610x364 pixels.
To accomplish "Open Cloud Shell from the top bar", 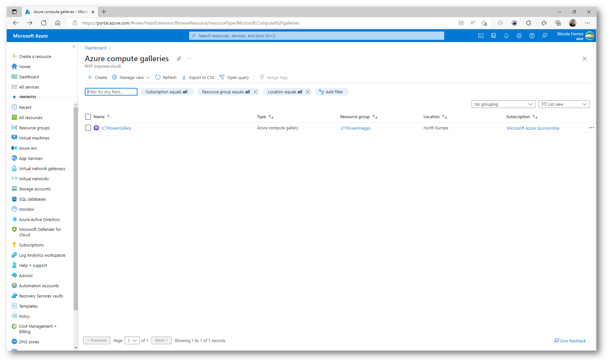I will click(x=481, y=36).
